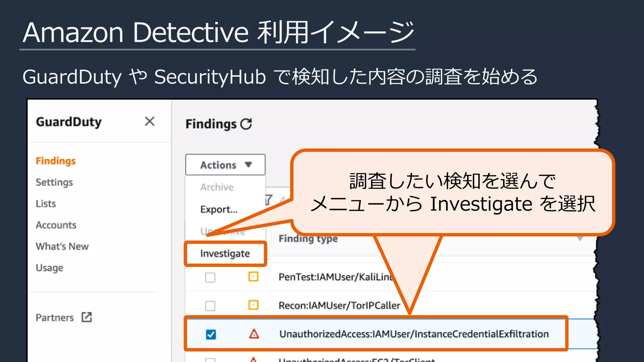Image resolution: width=644 pixels, height=362 pixels.
Task: Uncheck the InstanceCredentialExfiltration finding checkbox
Action: pos(211,334)
